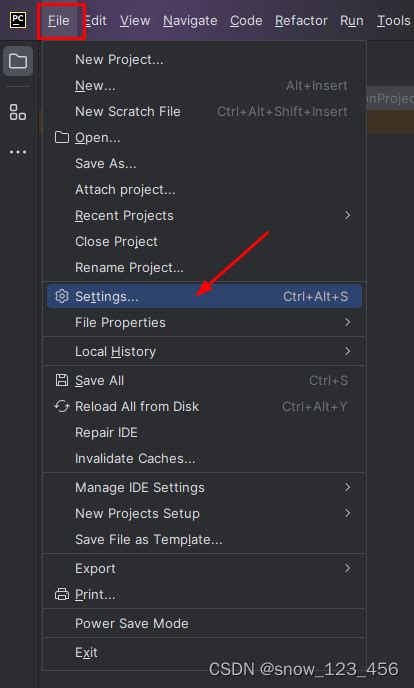The image size is (414, 688).
Task: Choose Invalidate Caches... menu entry
Action: 204,459
